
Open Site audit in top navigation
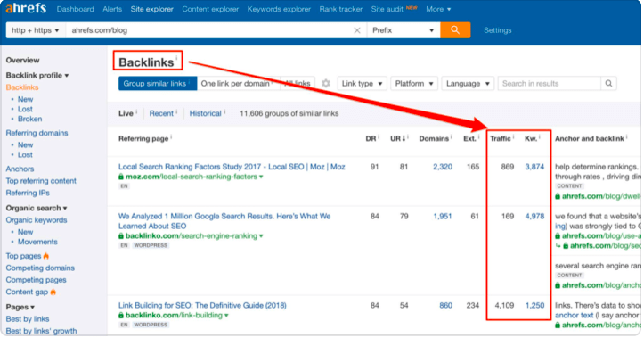(387, 9)
